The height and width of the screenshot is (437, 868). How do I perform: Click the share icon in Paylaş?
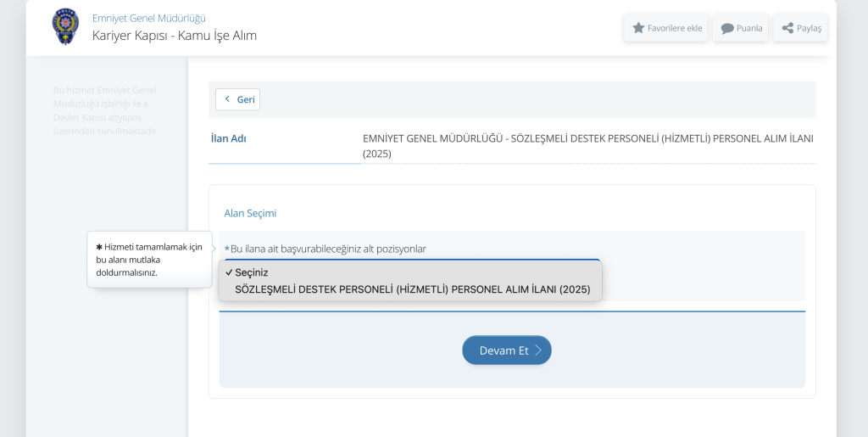(787, 28)
